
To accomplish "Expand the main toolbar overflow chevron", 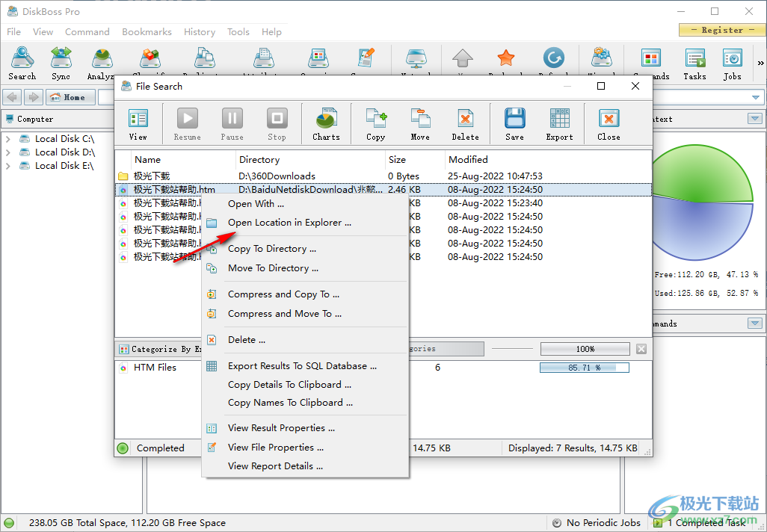I will [760, 63].
